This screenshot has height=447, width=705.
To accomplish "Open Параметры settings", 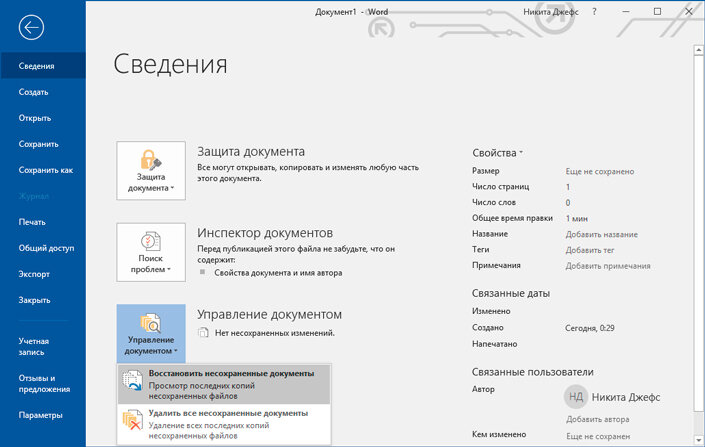I will [x=43, y=415].
